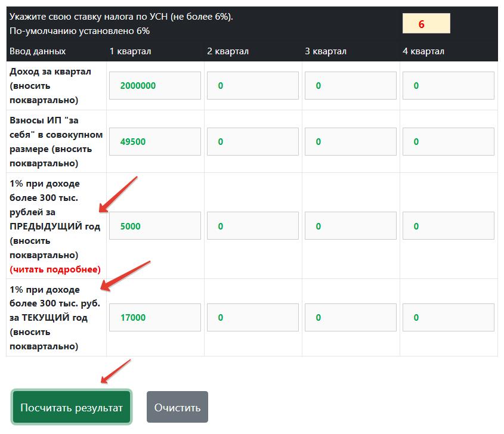Viewport: 504px width, 434px height.
Task: Select the 2 квартал Взносы ИП field
Action: point(253,142)
